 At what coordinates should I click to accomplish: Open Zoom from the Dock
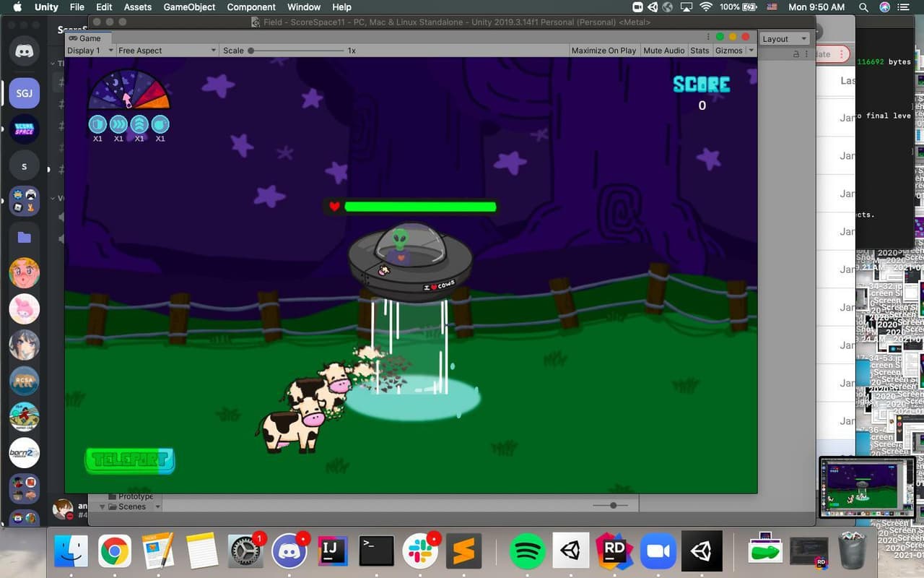[x=658, y=553]
